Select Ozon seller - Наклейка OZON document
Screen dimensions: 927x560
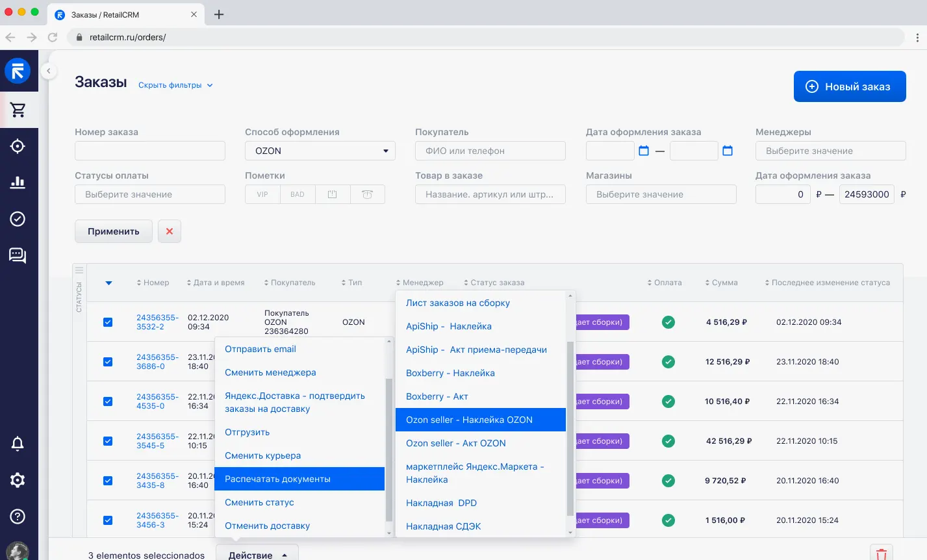[481, 420]
